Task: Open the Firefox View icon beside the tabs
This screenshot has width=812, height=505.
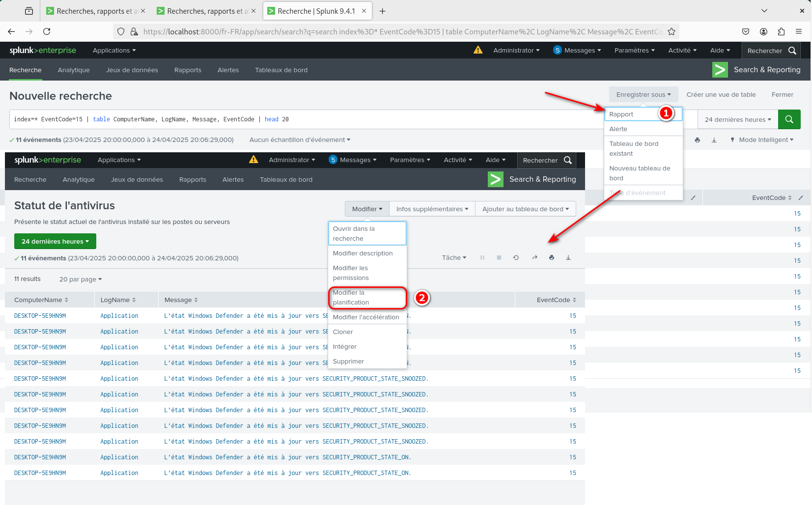Action: tap(29, 11)
